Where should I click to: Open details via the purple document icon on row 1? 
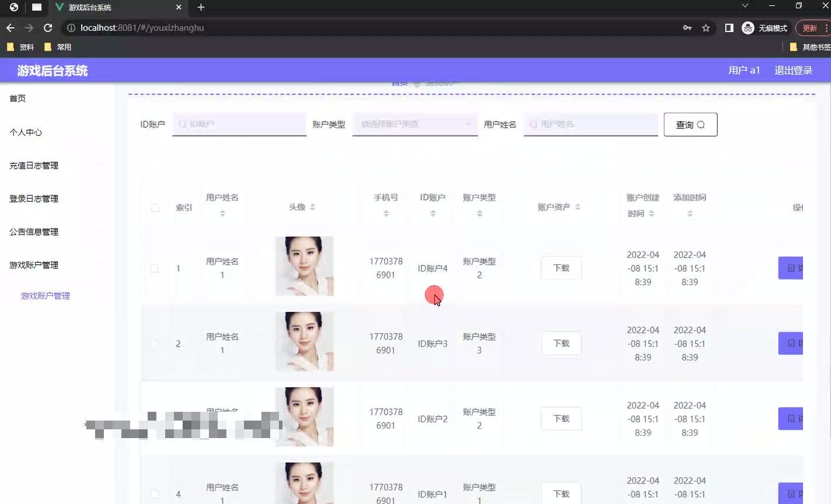click(x=791, y=268)
